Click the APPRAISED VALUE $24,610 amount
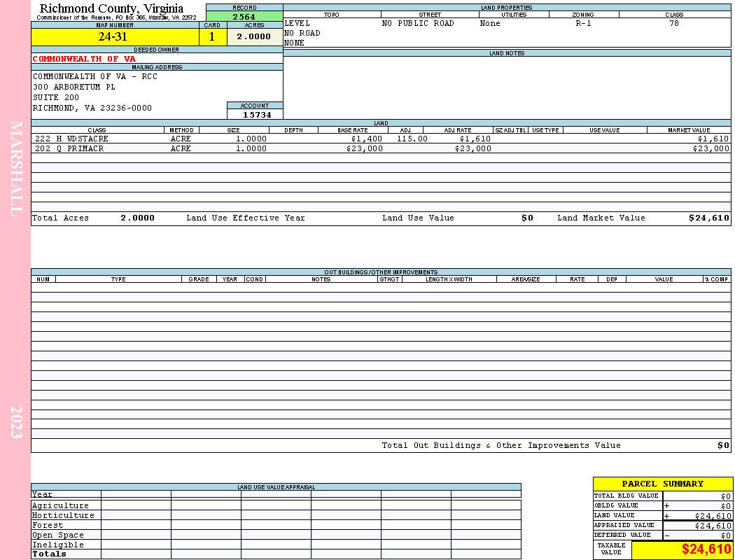Viewport: 735px width, 560px height. [713, 526]
